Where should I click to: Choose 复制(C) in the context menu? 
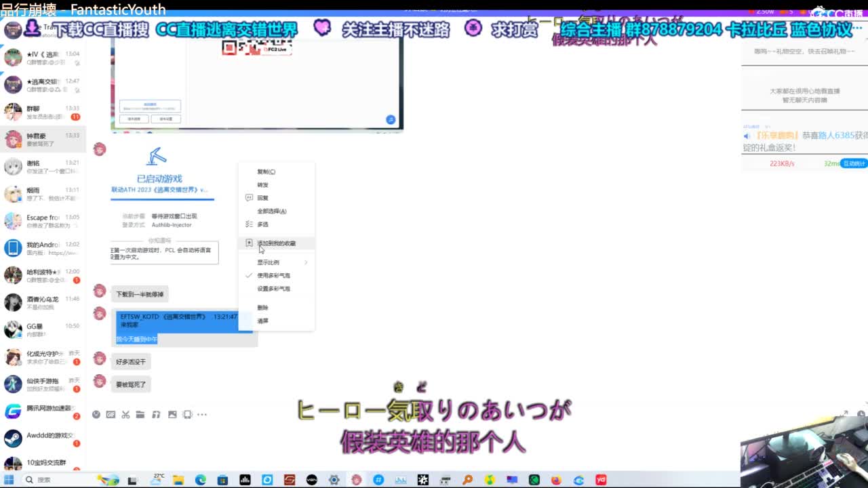coord(277,171)
